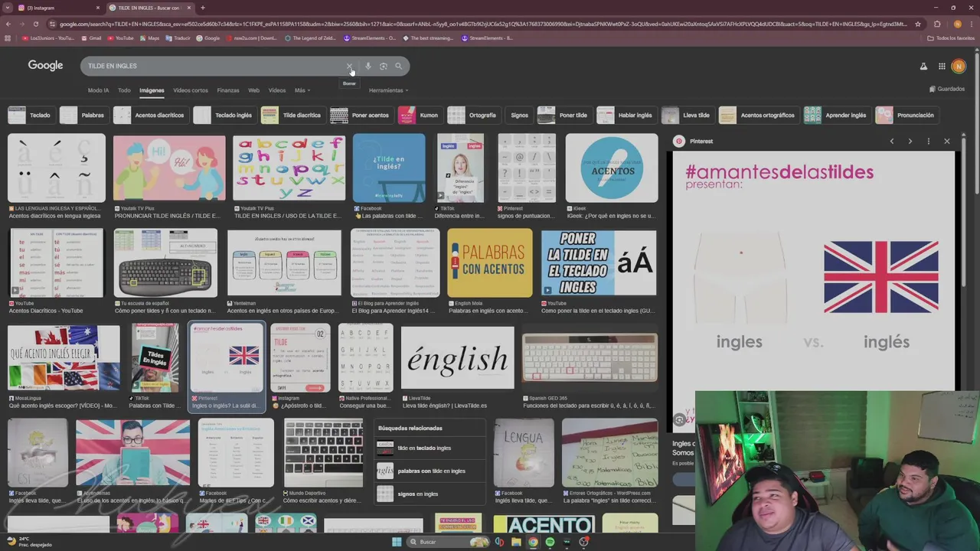Close the Pinterest image preview panel
This screenshot has height=551, width=980.
947,142
